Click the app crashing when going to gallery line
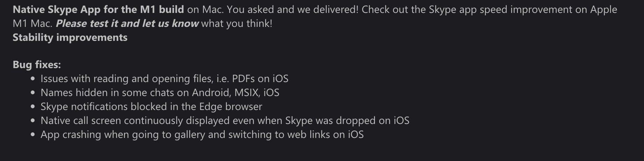Image resolution: width=644 pixels, height=161 pixels. (x=202, y=135)
